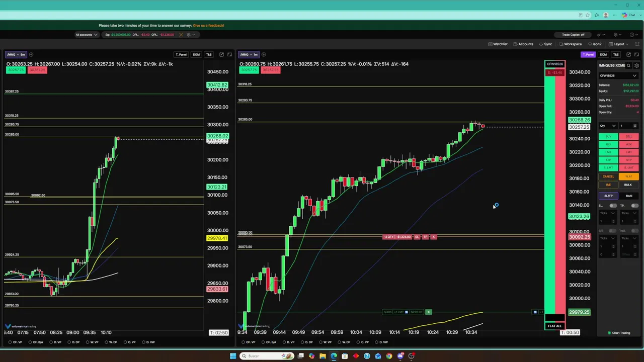Expand the CFW18526 account dropdown

coord(618,75)
